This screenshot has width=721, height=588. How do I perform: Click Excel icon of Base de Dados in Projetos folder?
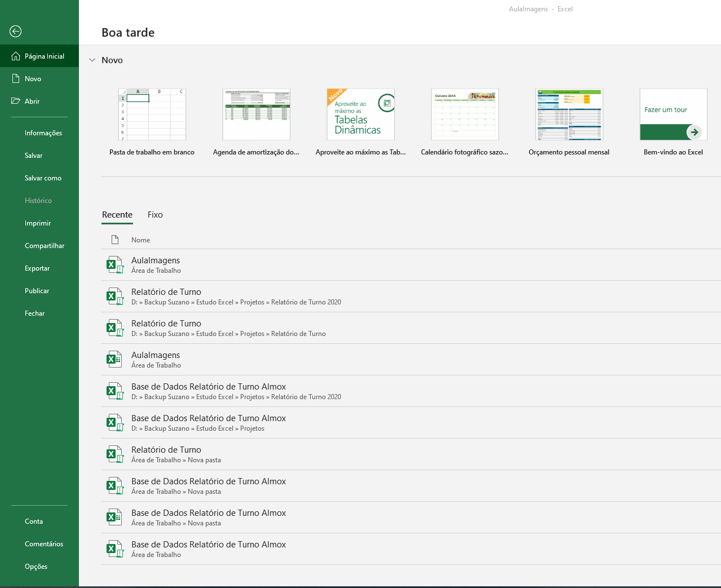115,422
